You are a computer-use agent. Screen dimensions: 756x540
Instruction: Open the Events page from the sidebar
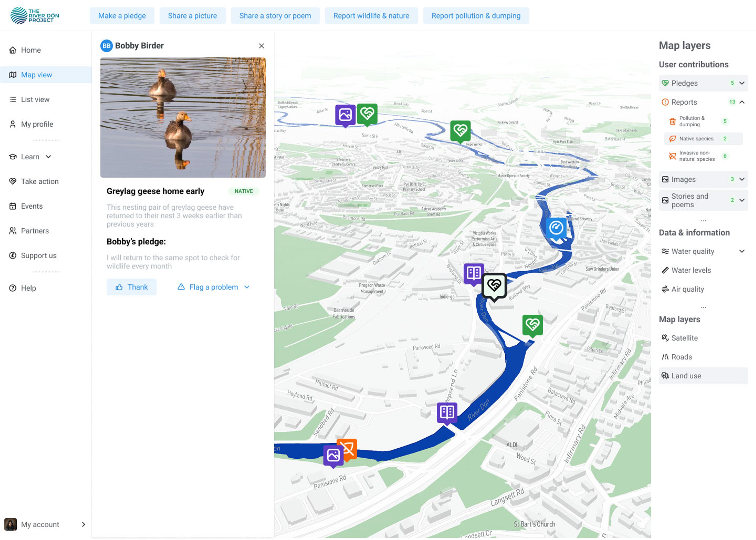[31, 206]
